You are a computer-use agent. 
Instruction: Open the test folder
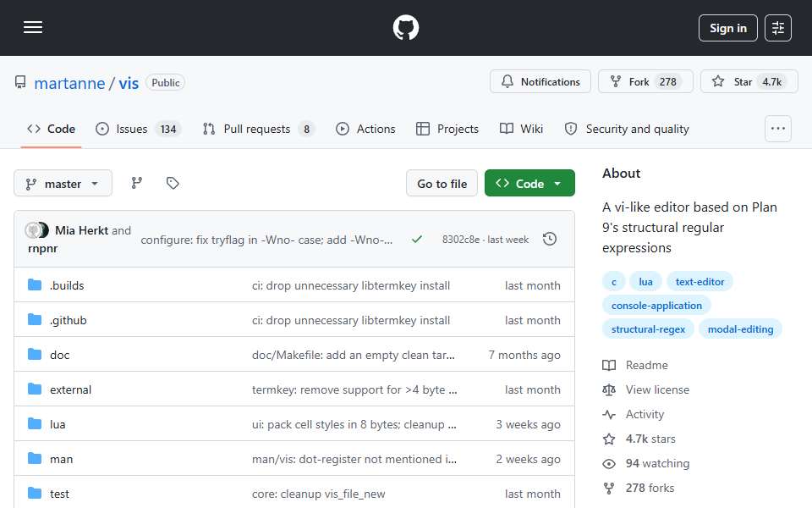point(59,494)
